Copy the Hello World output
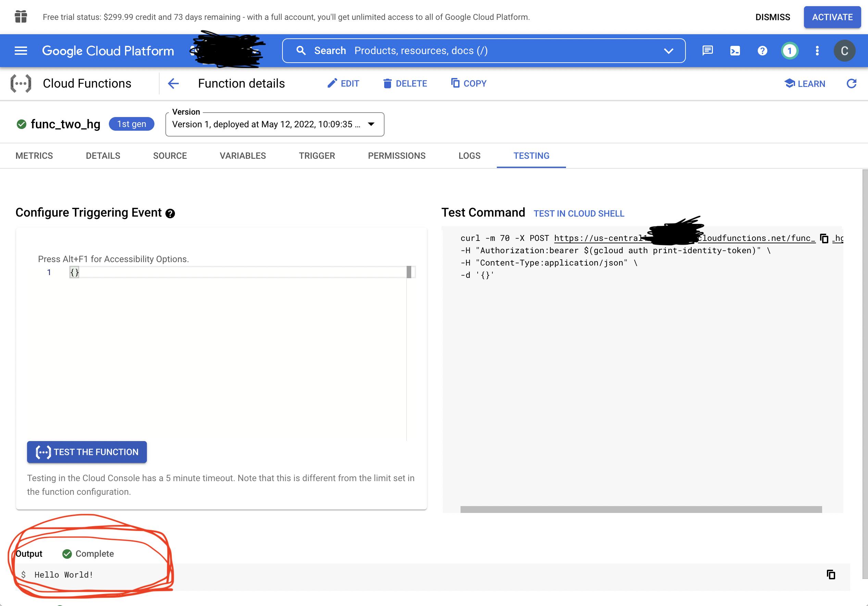 coord(831,575)
